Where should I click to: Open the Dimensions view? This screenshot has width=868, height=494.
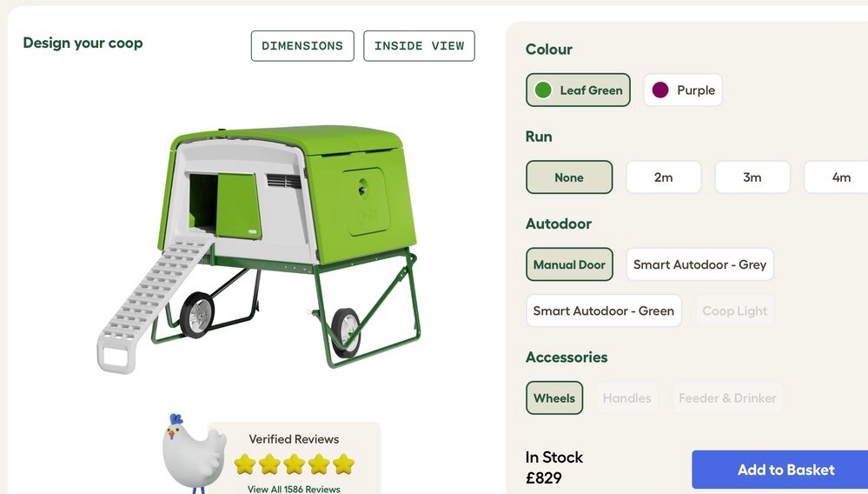click(x=302, y=46)
